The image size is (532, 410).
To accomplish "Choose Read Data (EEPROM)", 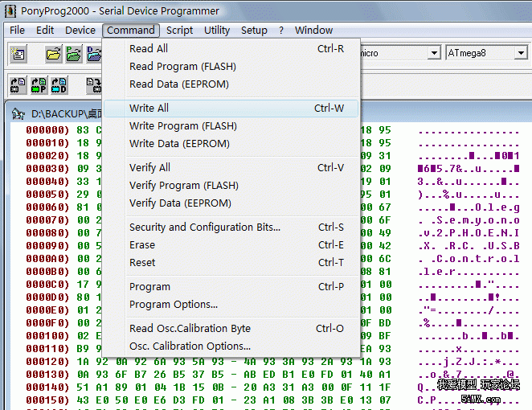I will (x=231, y=84).
